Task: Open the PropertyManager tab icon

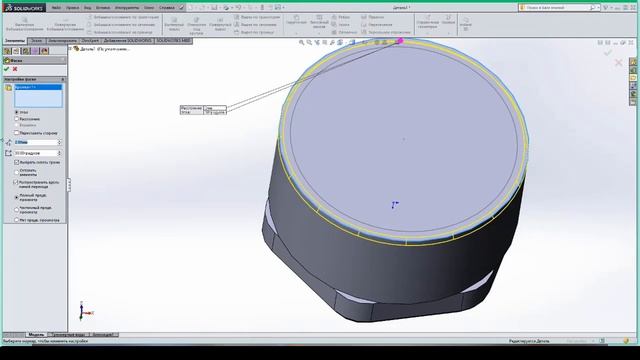Action: 16,51
